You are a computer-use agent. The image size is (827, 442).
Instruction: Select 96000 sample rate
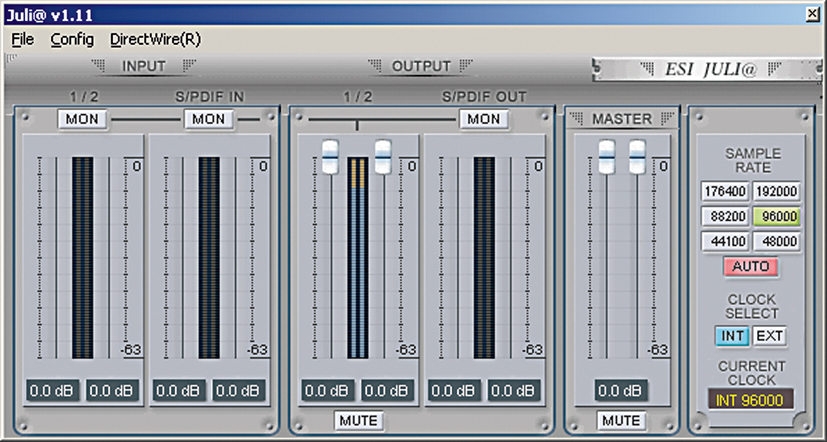(x=776, y=216)
